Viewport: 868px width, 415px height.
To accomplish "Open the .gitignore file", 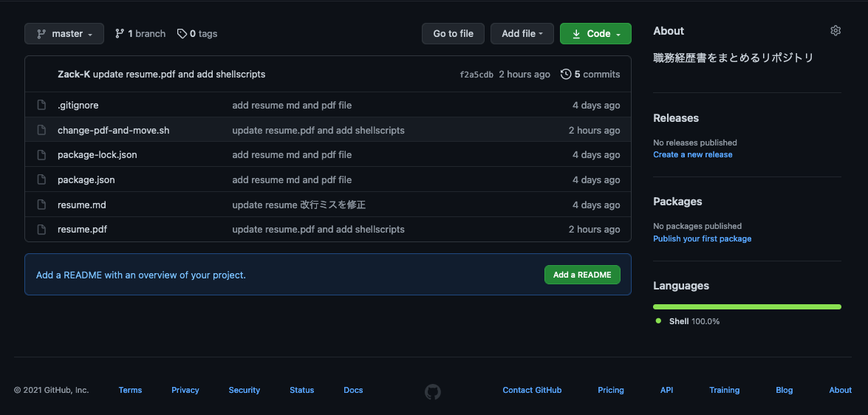I will [x=78, y=105].
